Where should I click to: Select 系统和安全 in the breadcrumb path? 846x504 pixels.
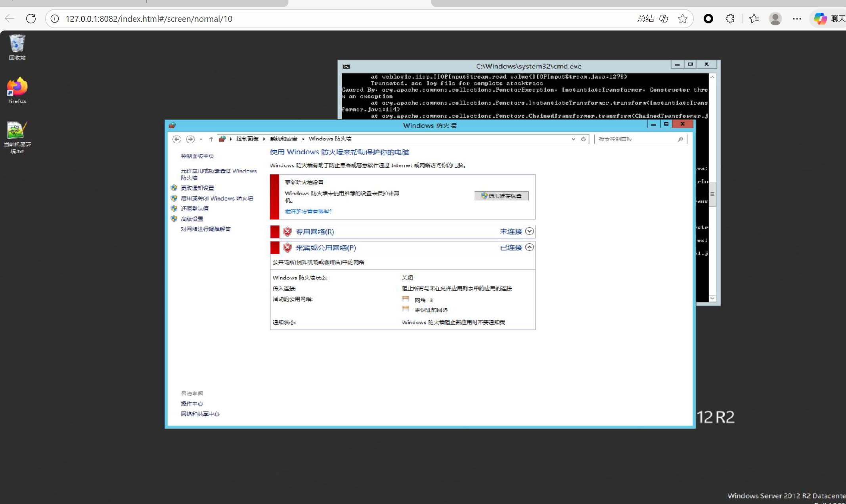click(283, 139)
